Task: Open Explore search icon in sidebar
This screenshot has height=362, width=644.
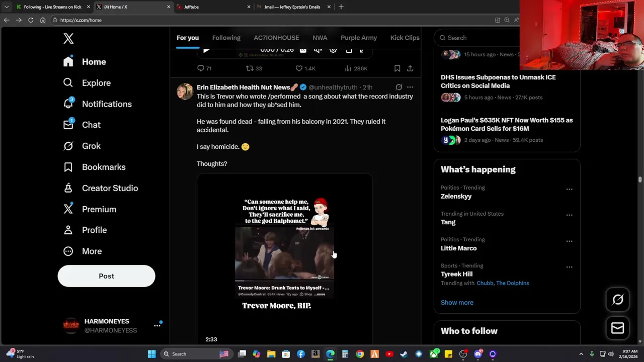Action: point(68,83)
